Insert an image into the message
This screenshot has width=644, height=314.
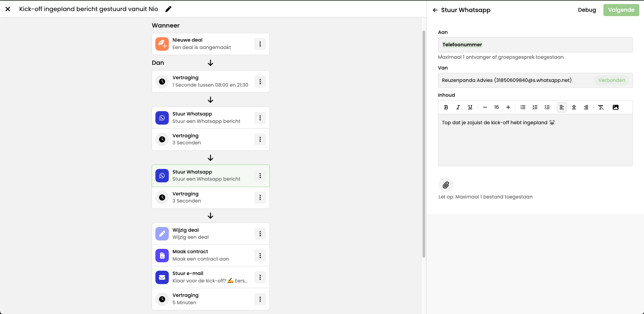pyautogui.click(x=615, y=107)
